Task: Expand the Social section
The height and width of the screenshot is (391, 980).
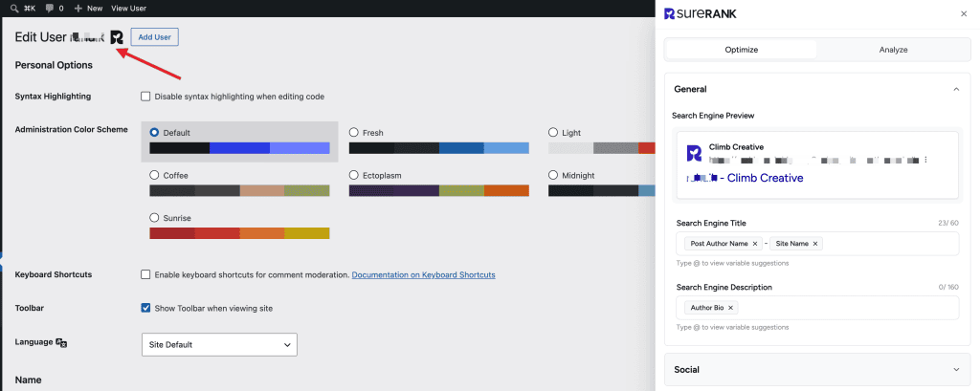Action: (x=817, y=370)
